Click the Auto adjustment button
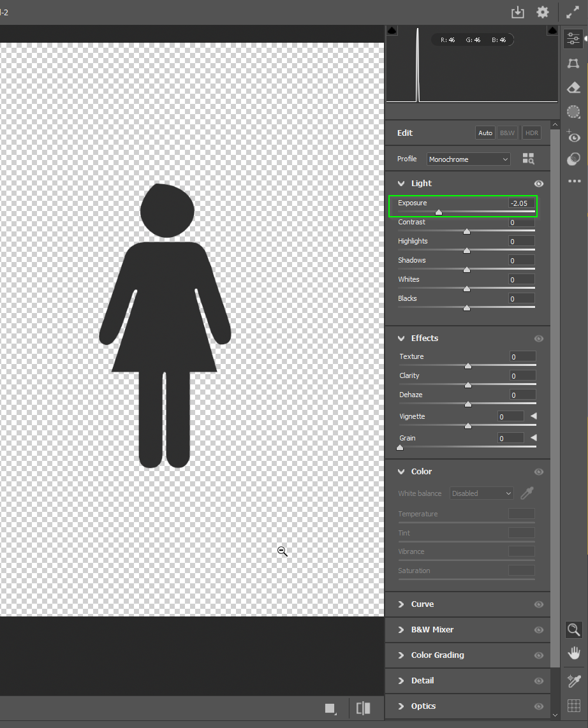The width and height of the screenshot is (588, 728). 485,133
